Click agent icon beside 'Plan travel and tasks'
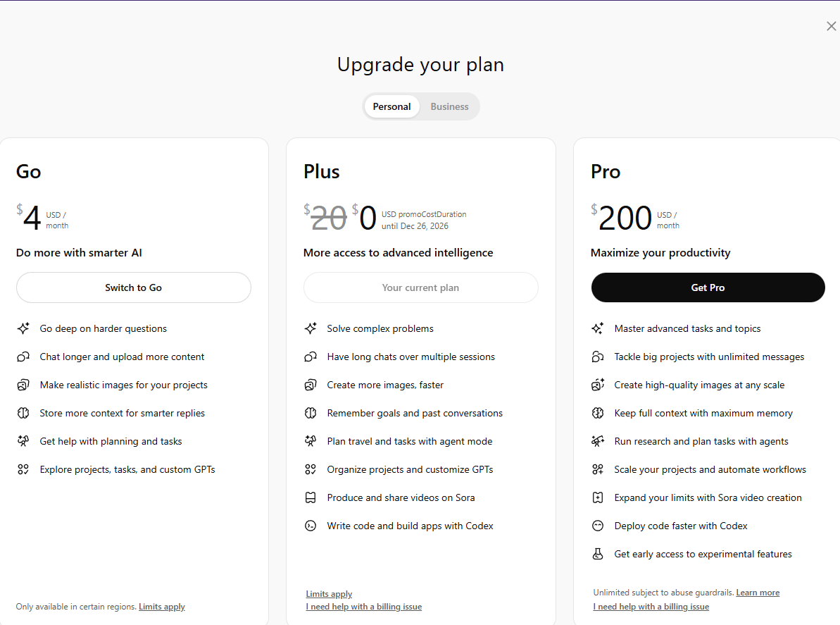This screenshot has width=840, height=625. (x=311, y=441)
